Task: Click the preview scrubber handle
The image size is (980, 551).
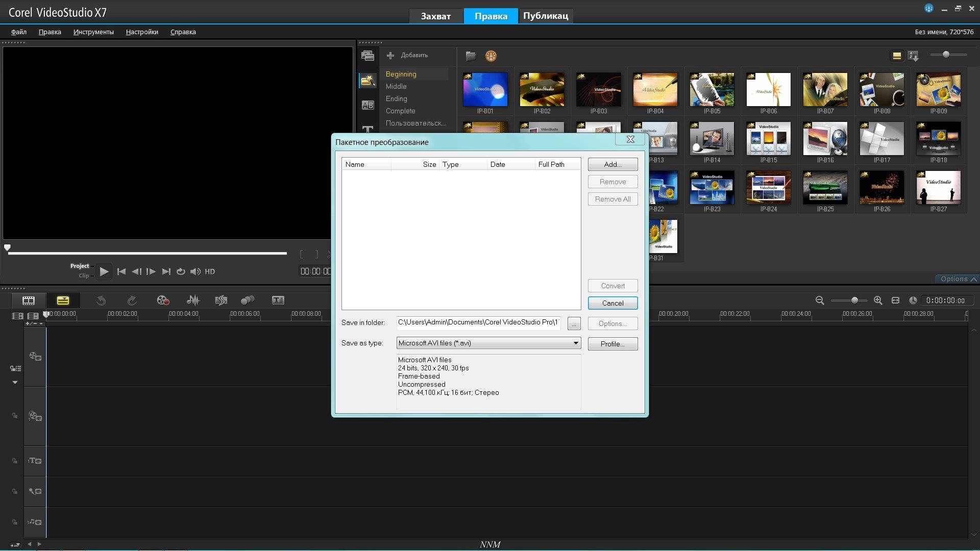Action: (7, 247)
